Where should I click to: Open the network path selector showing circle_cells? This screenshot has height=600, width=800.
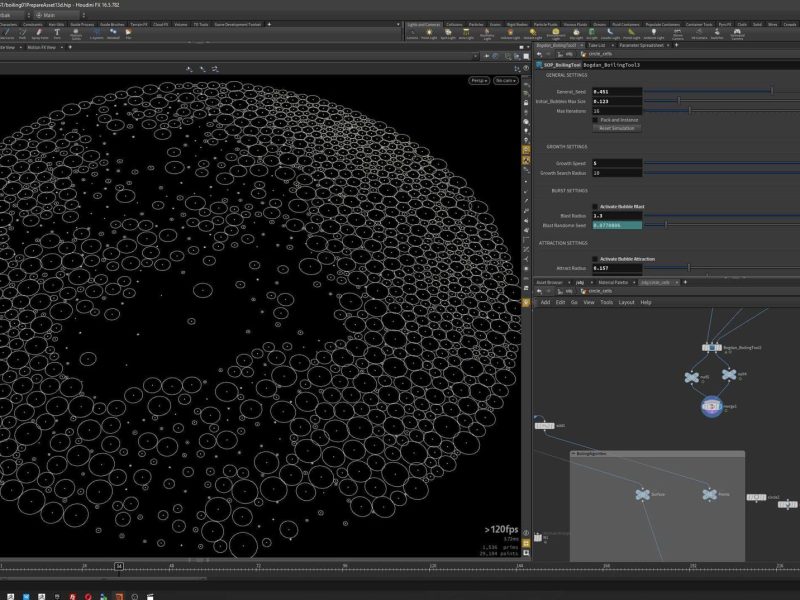[x=596, y=290]
